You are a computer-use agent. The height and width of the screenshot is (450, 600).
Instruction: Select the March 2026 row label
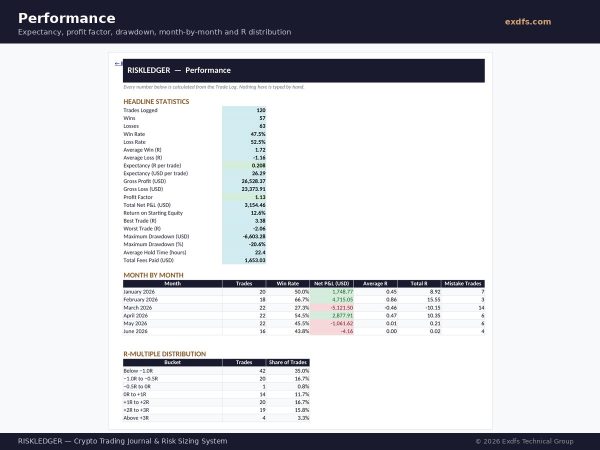click(138, 308)
